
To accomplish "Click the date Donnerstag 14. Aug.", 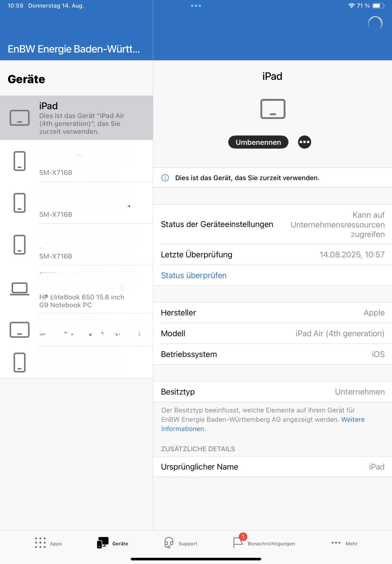I will pos(56,6).
